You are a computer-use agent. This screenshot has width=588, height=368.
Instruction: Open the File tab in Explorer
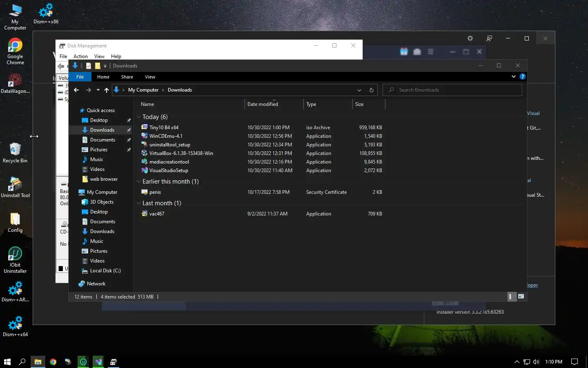(80, 77)
